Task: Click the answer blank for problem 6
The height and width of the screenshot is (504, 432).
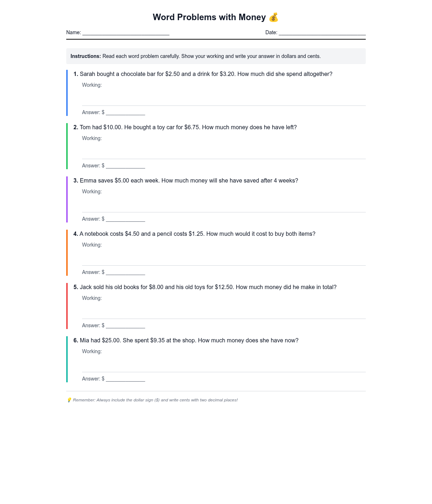Action: [x=125, y=379]
